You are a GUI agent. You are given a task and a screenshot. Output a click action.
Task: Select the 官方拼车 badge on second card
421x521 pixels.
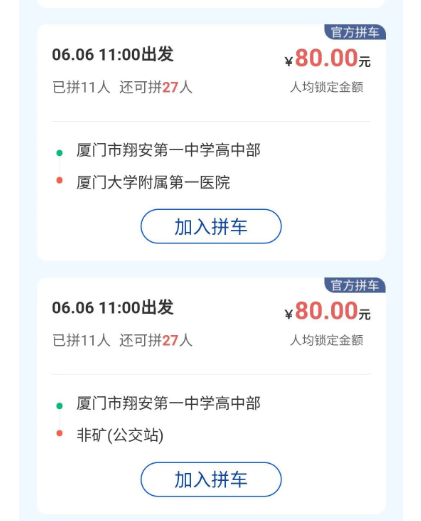[355, 285]
